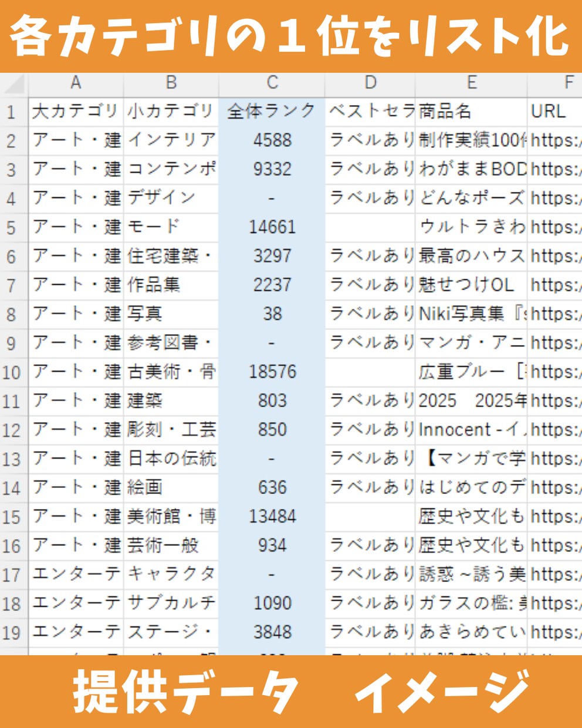Click the select-all corner triangle of the sheet
This screenshot has height=728, width=582.
[x=14, y=84]
